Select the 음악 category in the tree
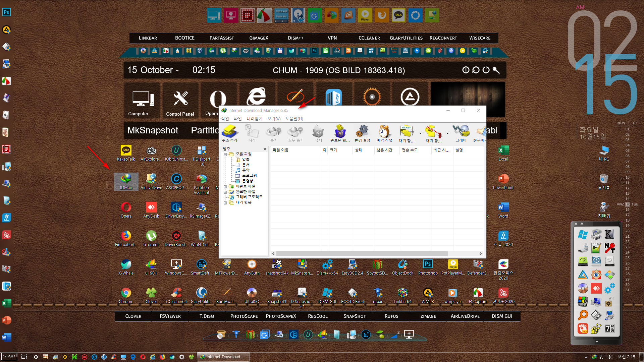The height and width of the screenshot is (362, 644). 246,170
